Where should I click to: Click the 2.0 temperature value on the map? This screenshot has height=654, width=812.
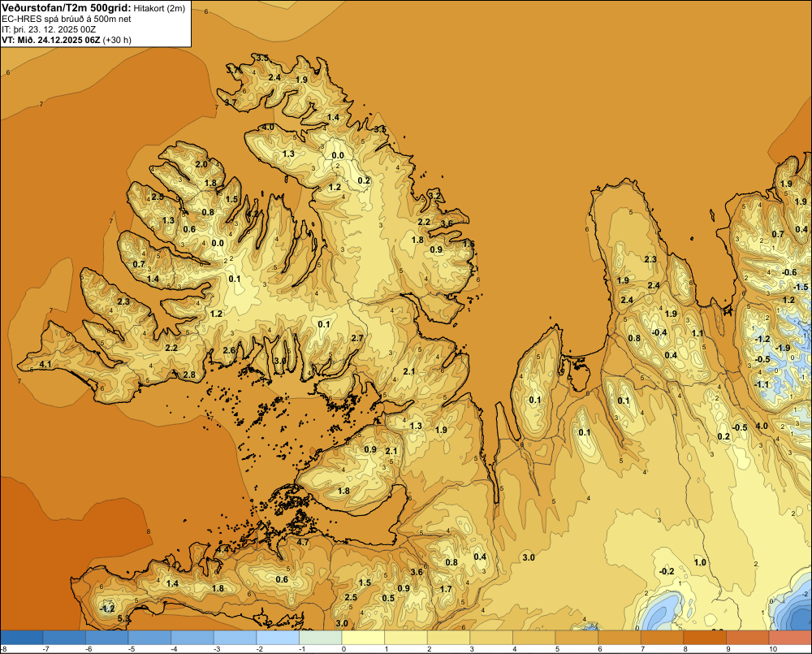tap(201, 164)
